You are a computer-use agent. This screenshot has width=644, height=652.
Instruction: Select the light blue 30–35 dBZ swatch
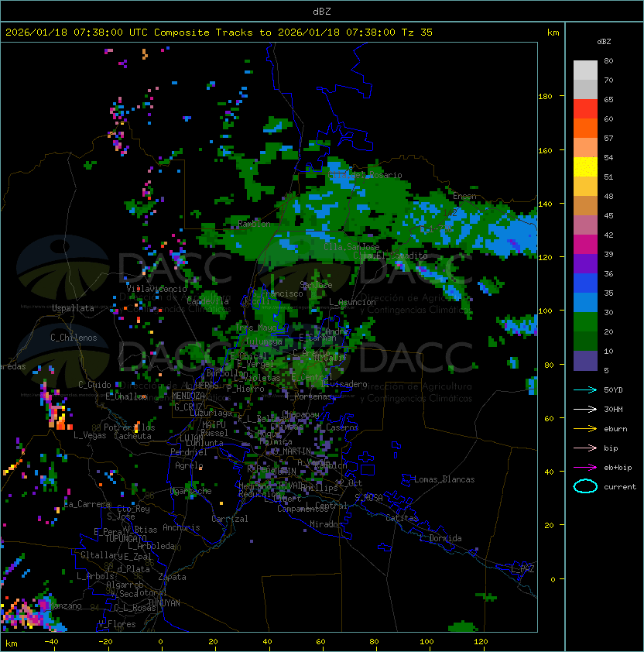585,303
